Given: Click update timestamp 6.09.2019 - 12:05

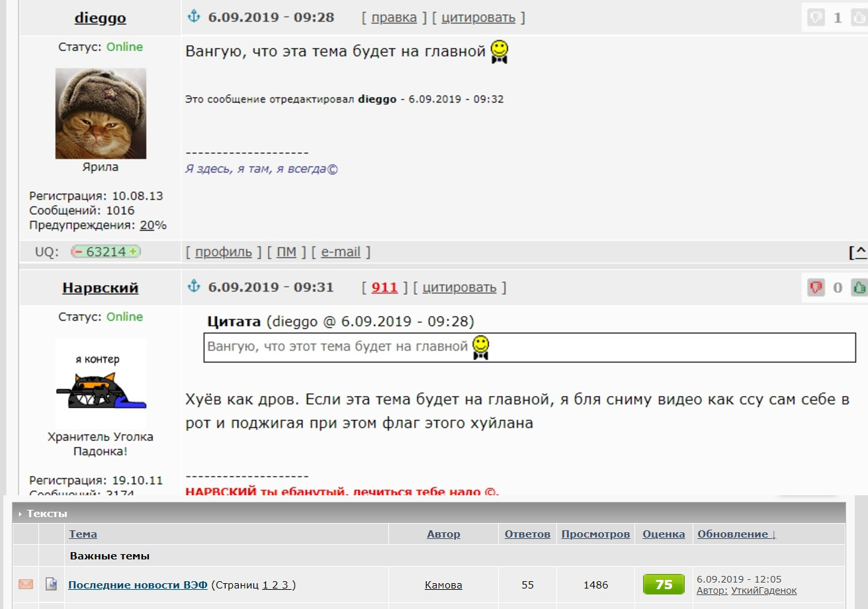Looking at the screenshot, I should tap(739, 579).
